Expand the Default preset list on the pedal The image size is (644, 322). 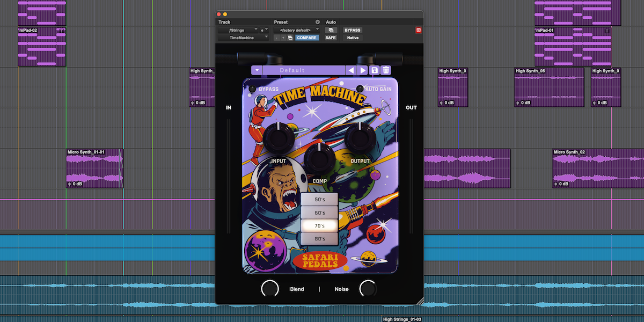click(257, 70)
